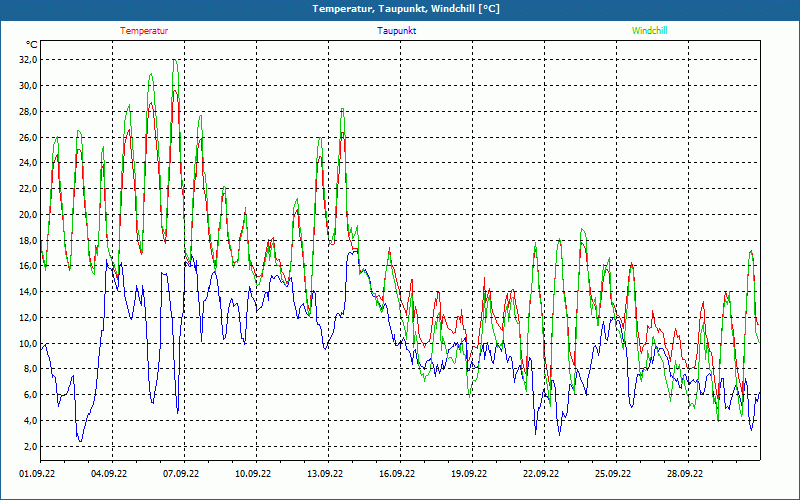Click the 16,0 y-axis value
This screenshot has height=500, width=800.
(28, 266)
